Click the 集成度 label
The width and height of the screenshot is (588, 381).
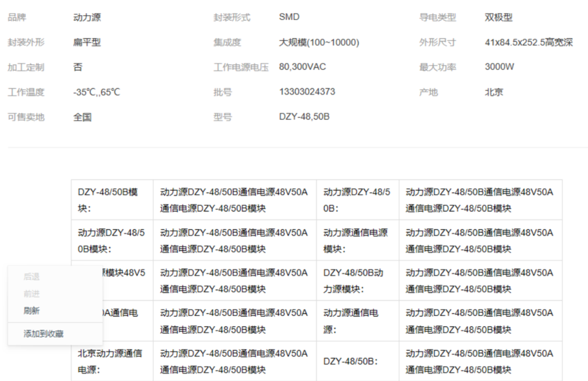point(227,42)
